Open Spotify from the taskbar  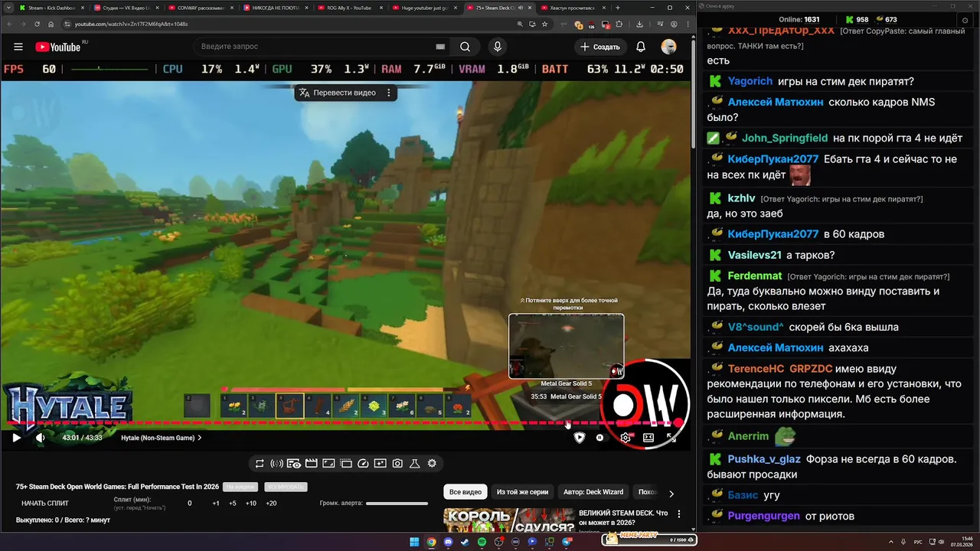coord(482,542)
